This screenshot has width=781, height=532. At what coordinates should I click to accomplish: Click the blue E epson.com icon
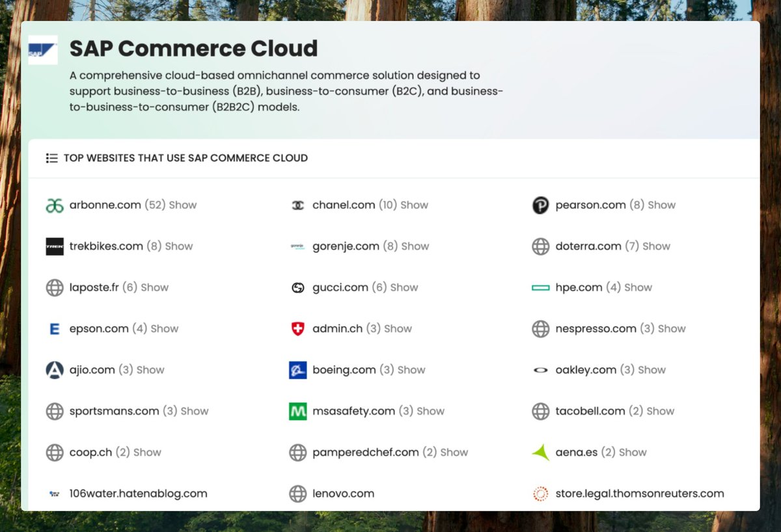tap(55, 329)
